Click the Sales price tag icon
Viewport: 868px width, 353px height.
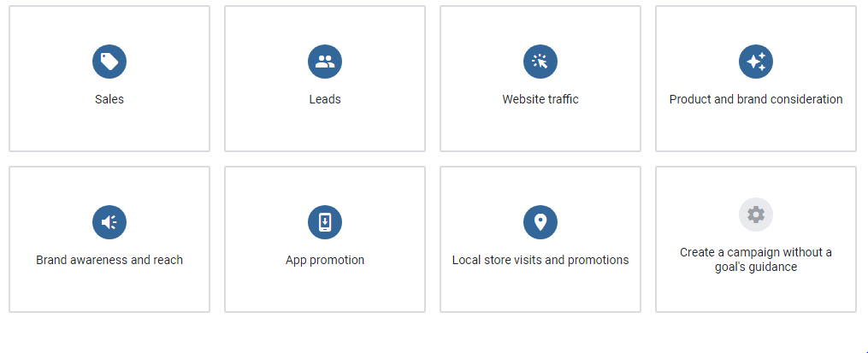point(109,62)
